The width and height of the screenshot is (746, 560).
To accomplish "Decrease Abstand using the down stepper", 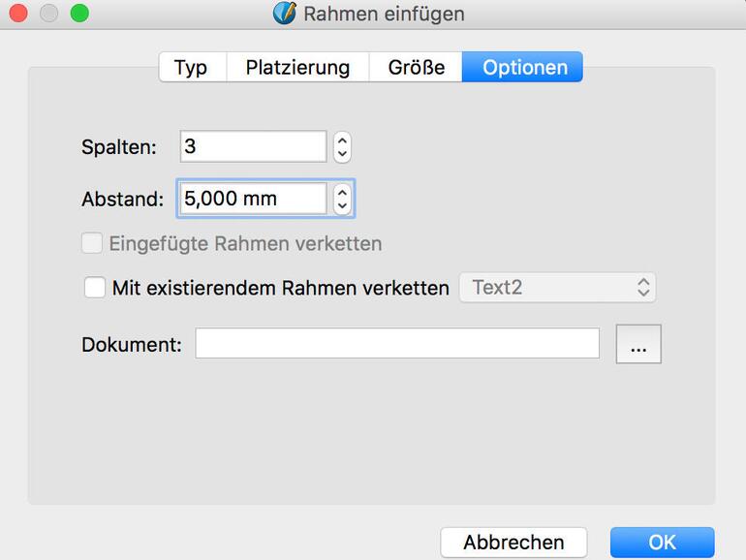I will coord(342,205).
